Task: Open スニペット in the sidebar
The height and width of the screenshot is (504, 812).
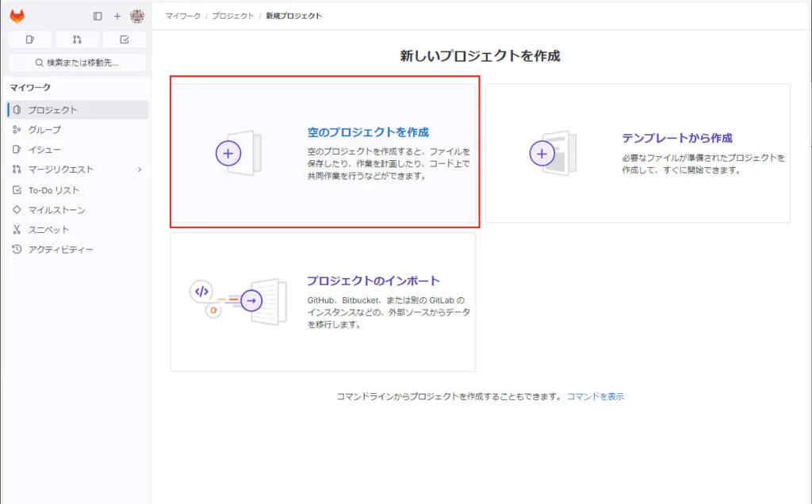Action: click(x=48, y=230)
